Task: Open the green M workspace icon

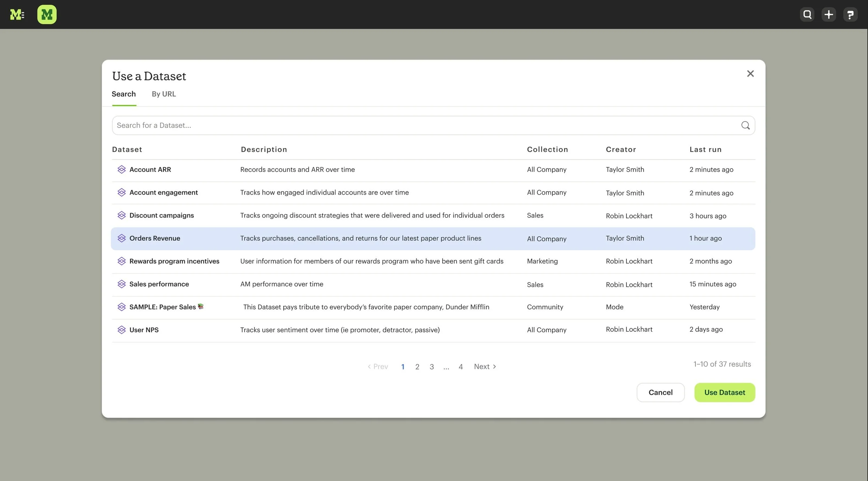Action: (x=47, y=15)
